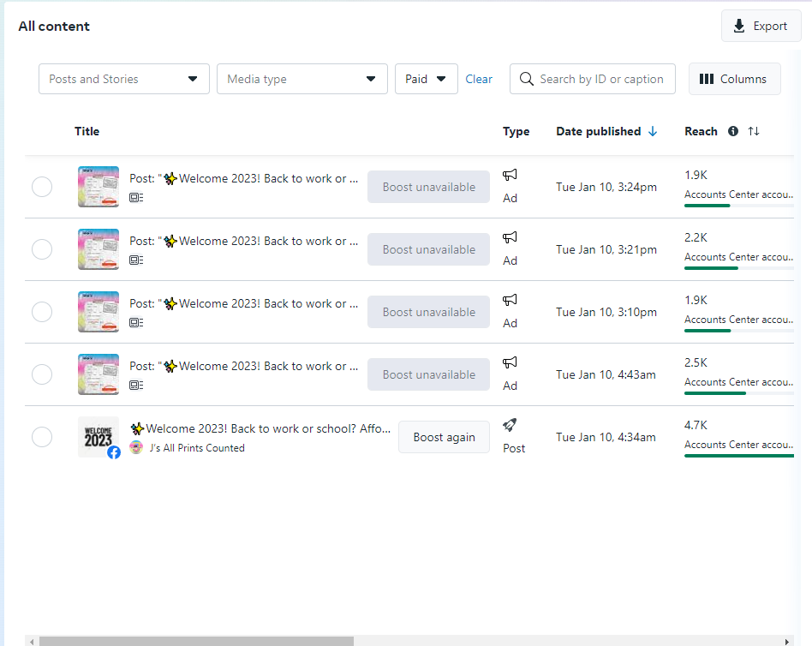Image resolution: width=812 pixels, height=646 pixels.
Task: Click the megaphone Ad icon for 4:43am post
Action: pos(510,362)
